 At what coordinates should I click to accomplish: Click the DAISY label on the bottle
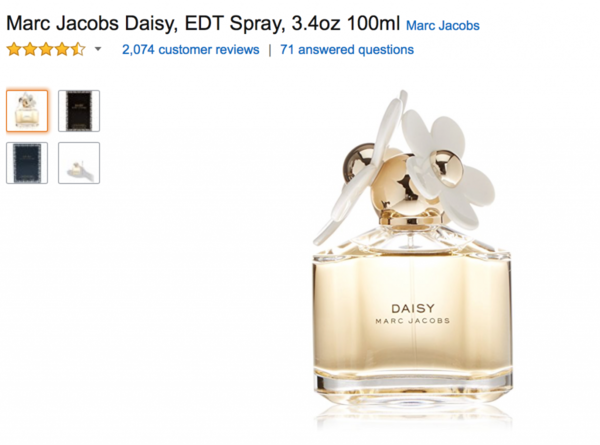[x=413, y=308]
